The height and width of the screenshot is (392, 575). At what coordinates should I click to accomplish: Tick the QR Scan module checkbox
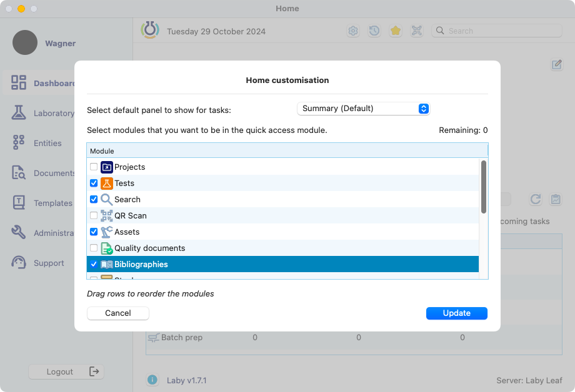point(94,215)
